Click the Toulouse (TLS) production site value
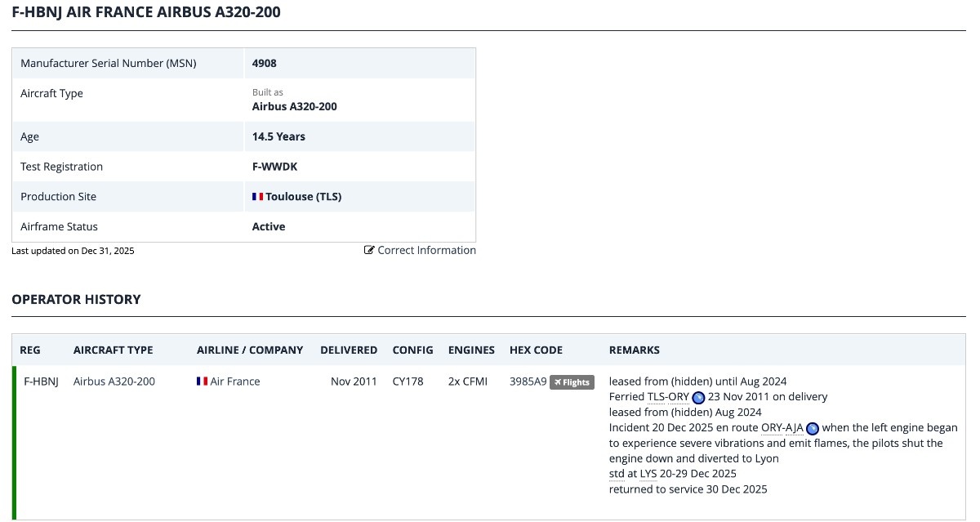Screen dimensions: 980x522 tap(304, 197)
